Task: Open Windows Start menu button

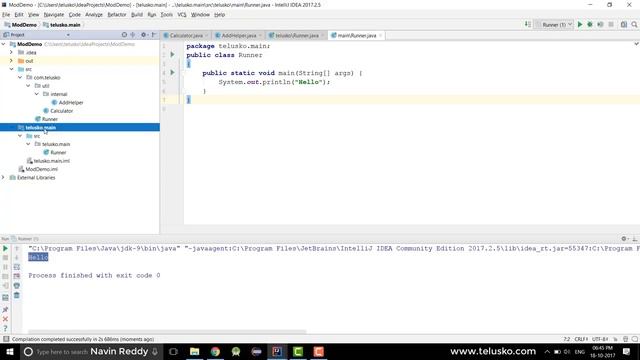Action: click(10, 351)
